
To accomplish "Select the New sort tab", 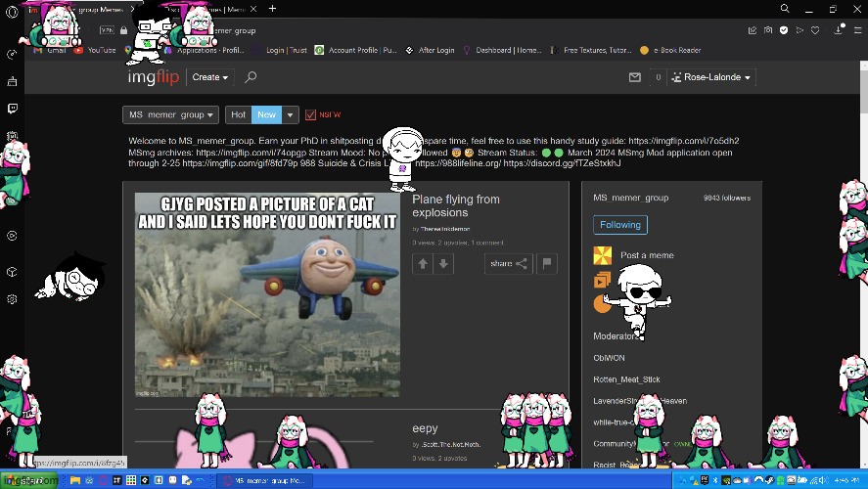I will (266, 114).
